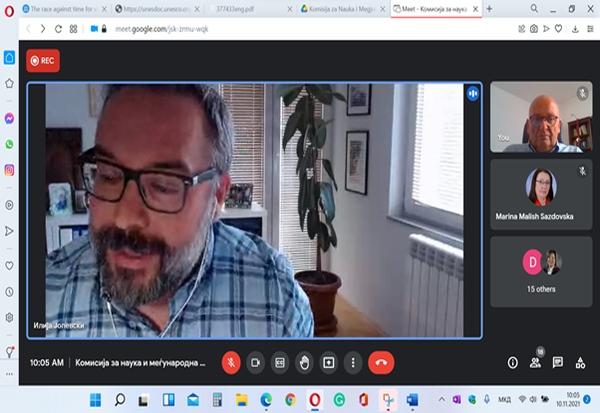This screenshot has height=413, width=600.
Task: Open the More options three-dot menu
Action: tap(353, 362)
